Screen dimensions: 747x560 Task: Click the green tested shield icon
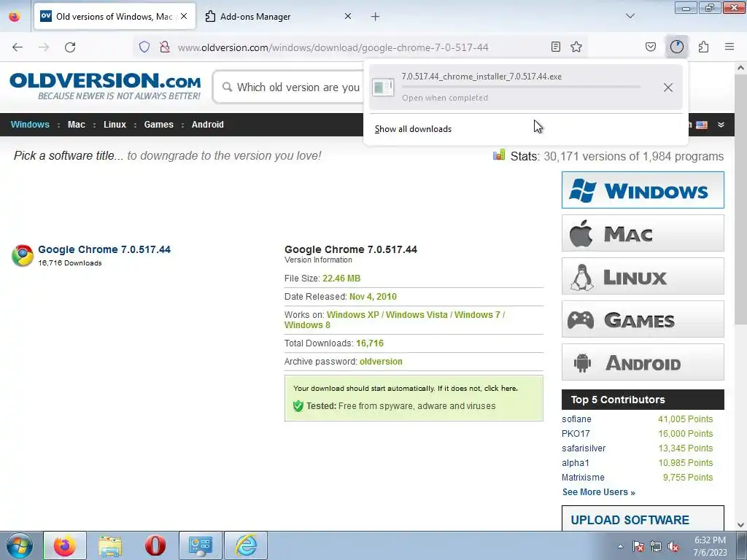point(298,405)
